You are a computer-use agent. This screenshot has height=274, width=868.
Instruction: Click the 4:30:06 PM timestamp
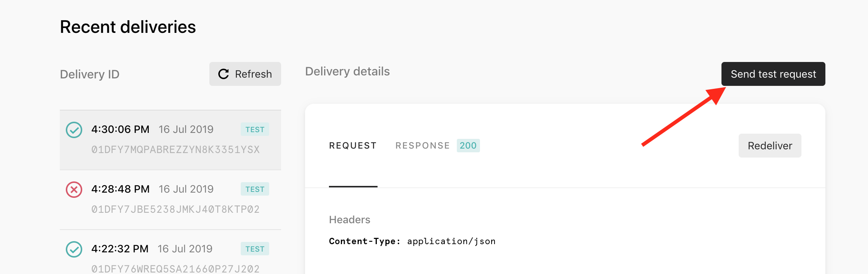tap(120, 130)
